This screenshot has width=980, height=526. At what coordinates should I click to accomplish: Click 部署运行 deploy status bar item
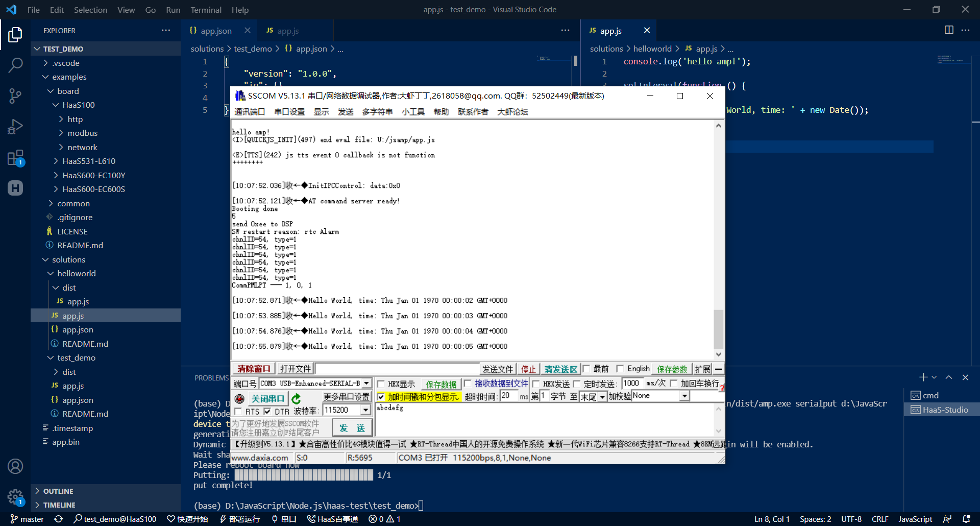240,519
